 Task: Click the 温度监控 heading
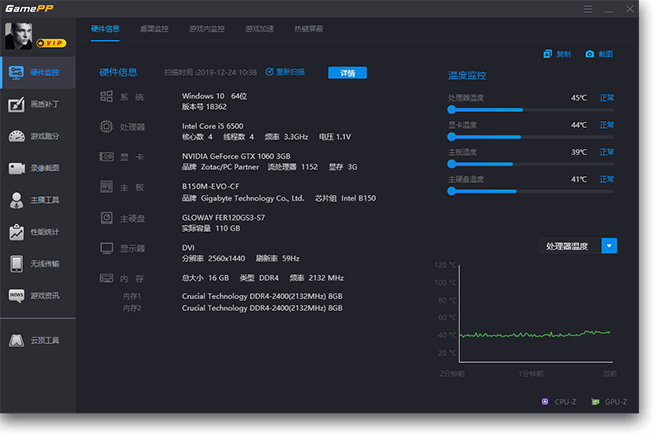(x=467, y=75)
